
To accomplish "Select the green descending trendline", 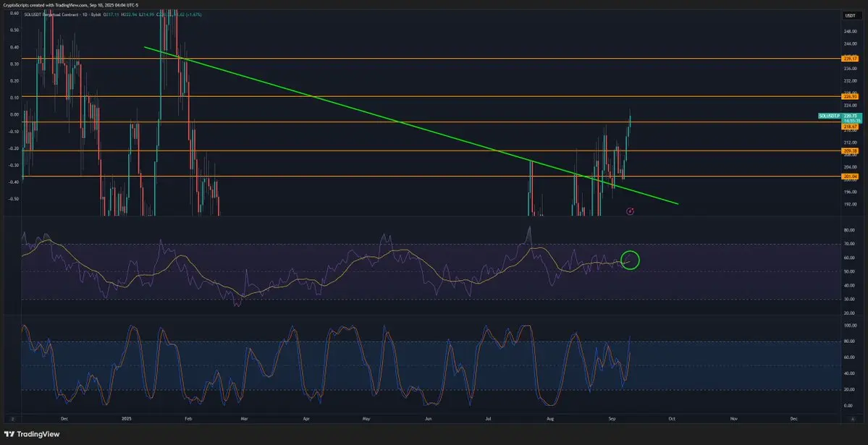I will click(x=410, y=125).
